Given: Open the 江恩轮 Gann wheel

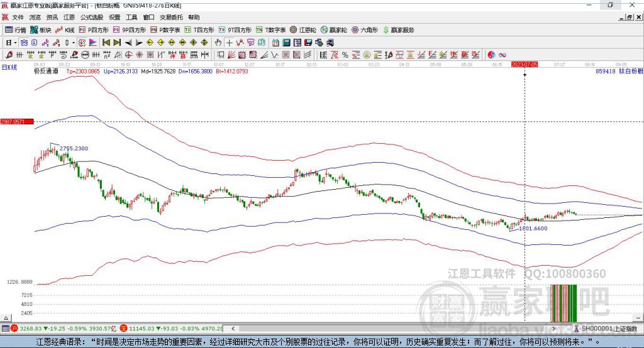Looking at the screenshot, I should [303, 30].
